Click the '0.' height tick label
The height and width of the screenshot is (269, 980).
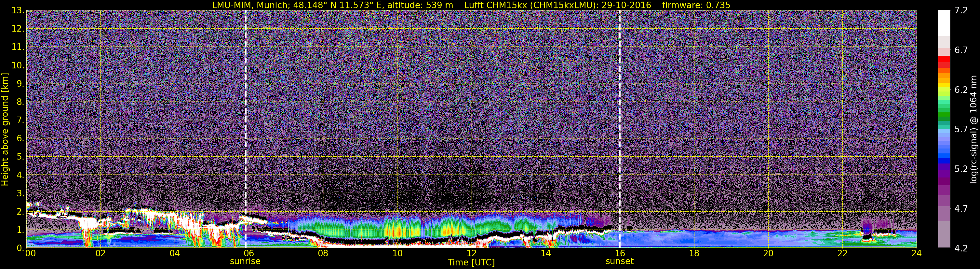point(20,248)
